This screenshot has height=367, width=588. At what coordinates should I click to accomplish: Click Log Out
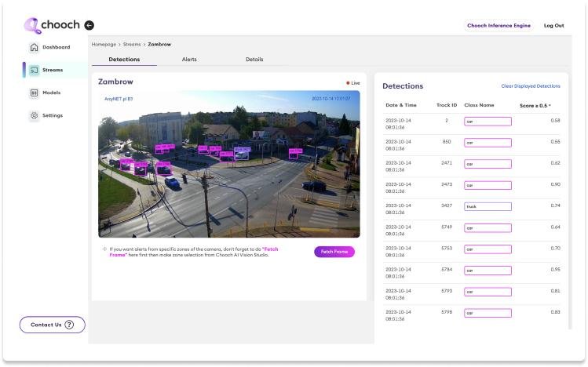(553, 26)
